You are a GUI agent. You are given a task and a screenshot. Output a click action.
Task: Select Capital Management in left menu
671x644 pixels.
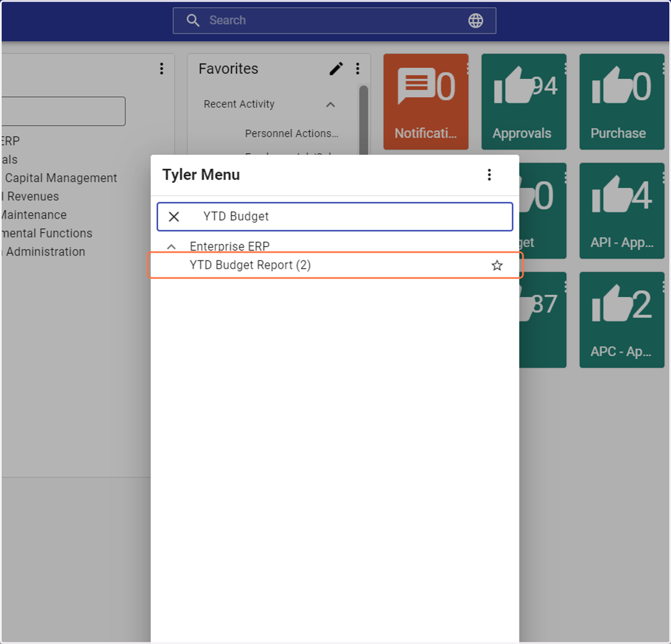[x=61, y=178]
